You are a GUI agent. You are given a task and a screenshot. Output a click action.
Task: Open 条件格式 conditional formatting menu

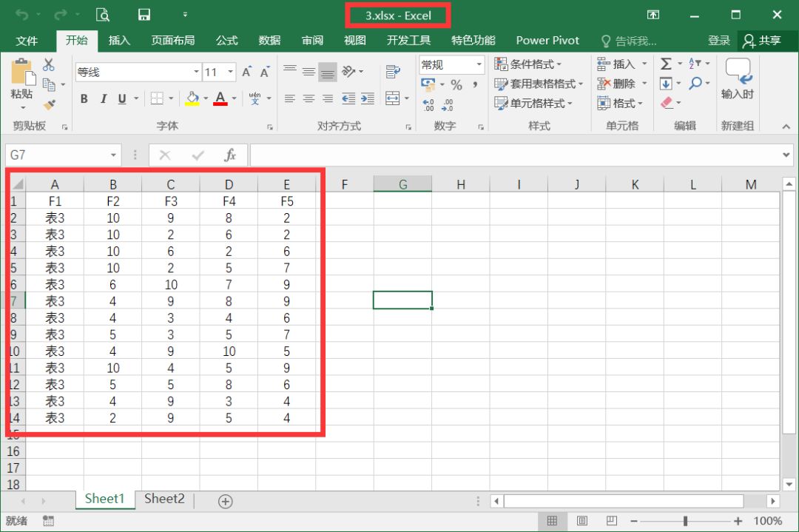(528, 64)
